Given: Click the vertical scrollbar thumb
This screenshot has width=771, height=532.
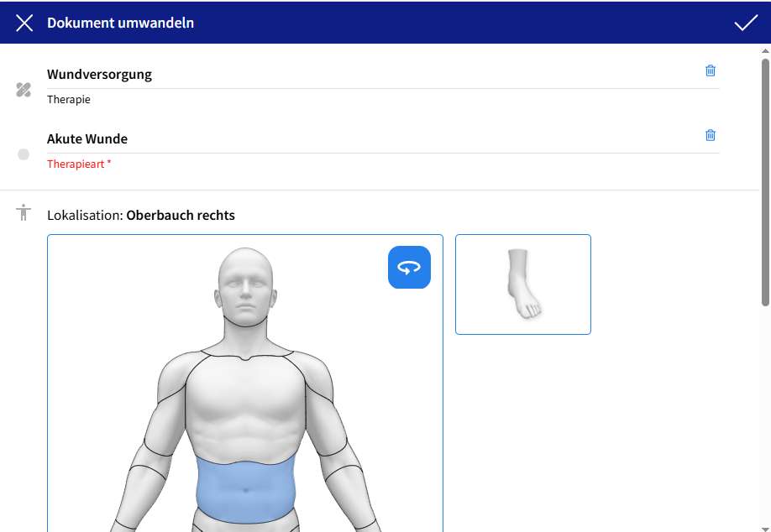Looking at the screenshot, I should pos(764,180).
